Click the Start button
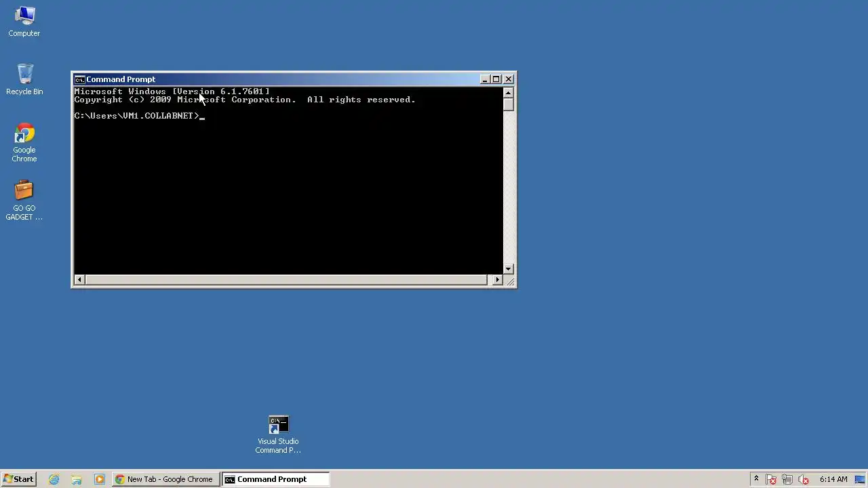 18,479
